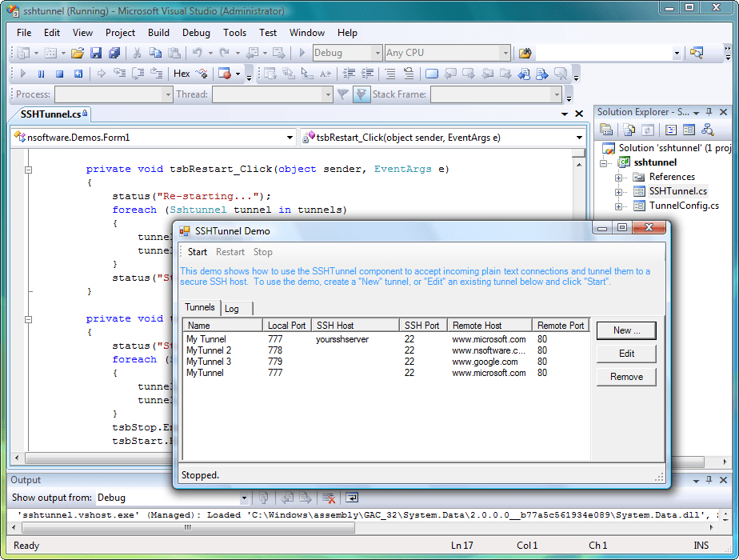Click the Step Over icon
The width and height of the screenshot is (739, 560).
(x=138, y=74)
